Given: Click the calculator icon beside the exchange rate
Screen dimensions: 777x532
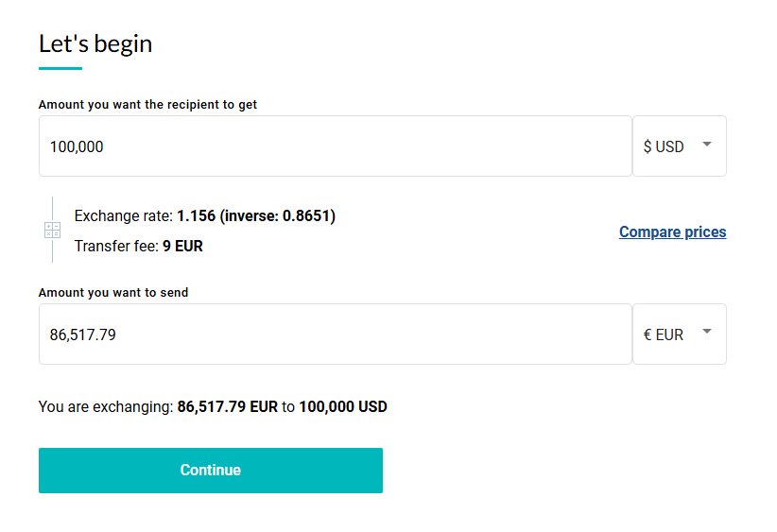Looking at the screenshot, I should coord(52,231).
